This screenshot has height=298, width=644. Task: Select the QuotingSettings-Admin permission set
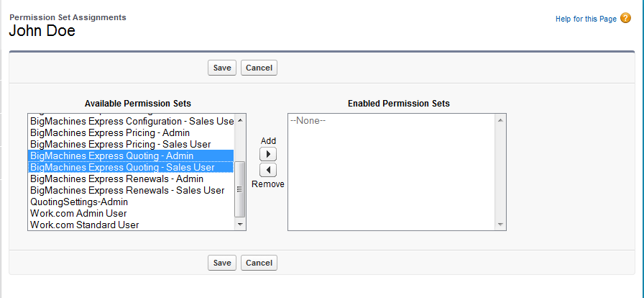coord(79,202)
